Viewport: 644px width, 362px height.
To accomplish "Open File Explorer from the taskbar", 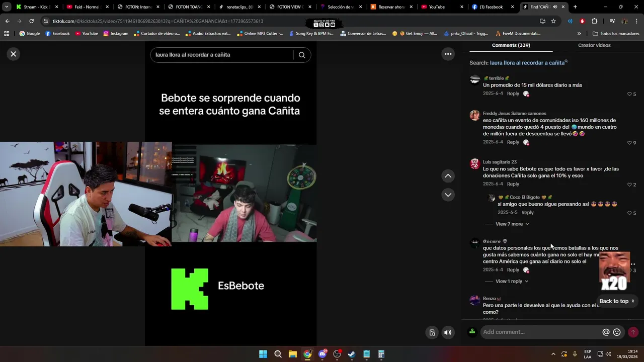I will pyautogui.click(x=293, y=354).
